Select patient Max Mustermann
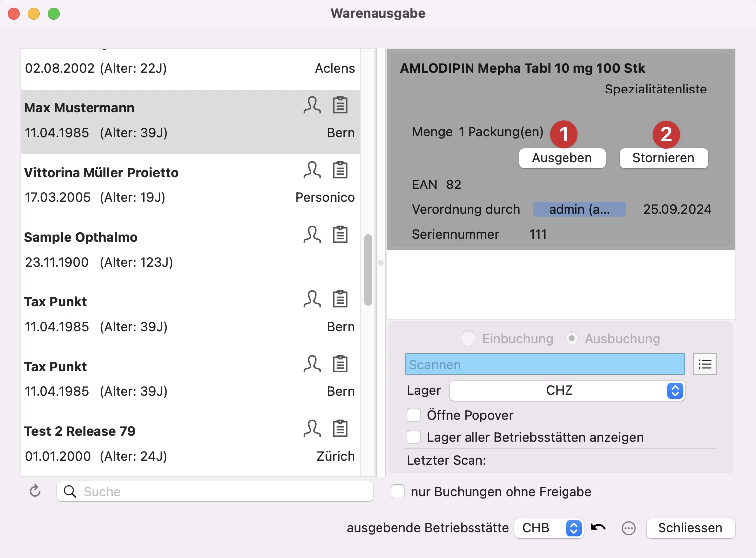 (190, 122)
